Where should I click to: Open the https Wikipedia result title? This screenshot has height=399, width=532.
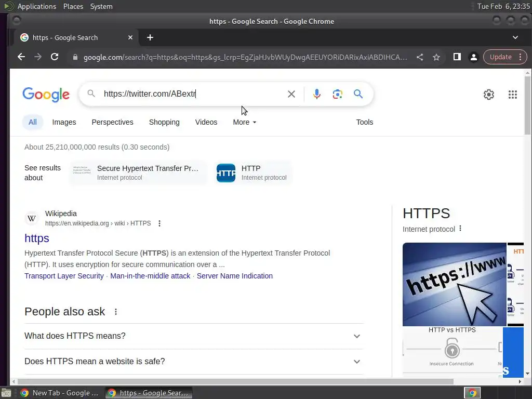tap(37, 238)
